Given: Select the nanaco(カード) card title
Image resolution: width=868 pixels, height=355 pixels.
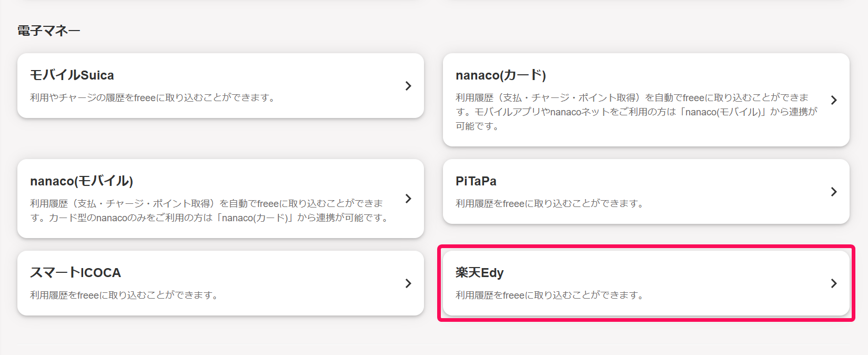Looking at the screenshot, I should (x=501, y=75).
